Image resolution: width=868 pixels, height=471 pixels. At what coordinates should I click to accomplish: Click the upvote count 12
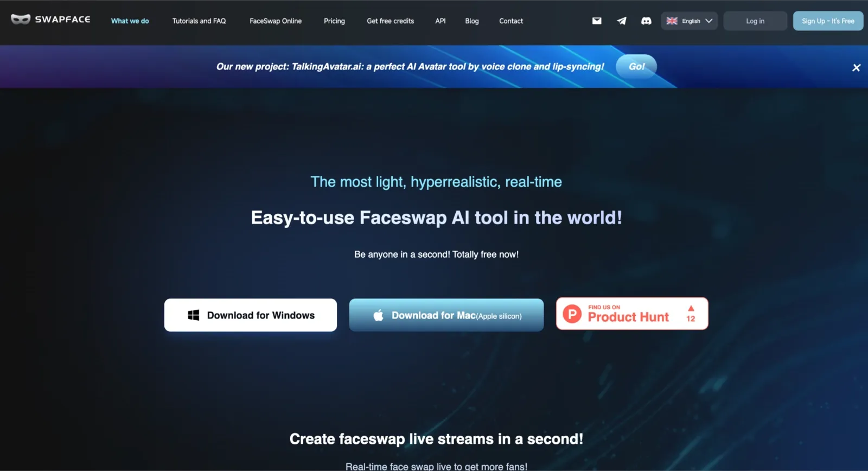(x=691, y=319)
